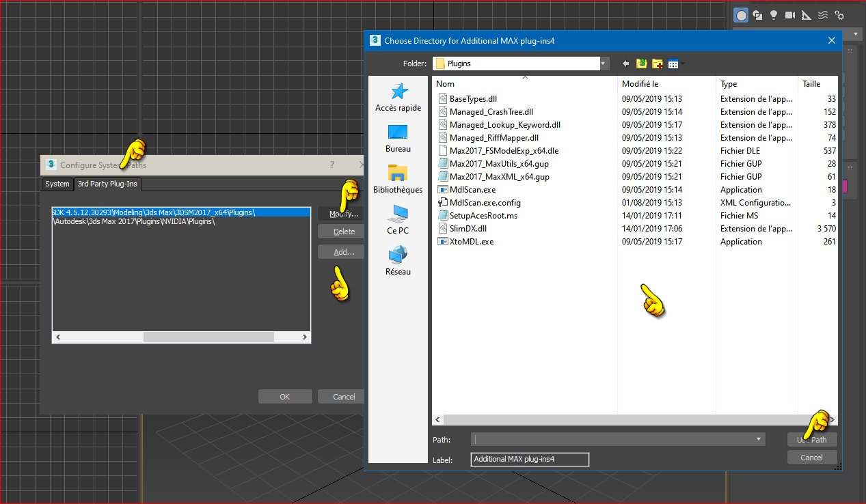The image size is (866, 504).
Task: Select the Geometry category in command panel
Action: [x=741, y=15]
